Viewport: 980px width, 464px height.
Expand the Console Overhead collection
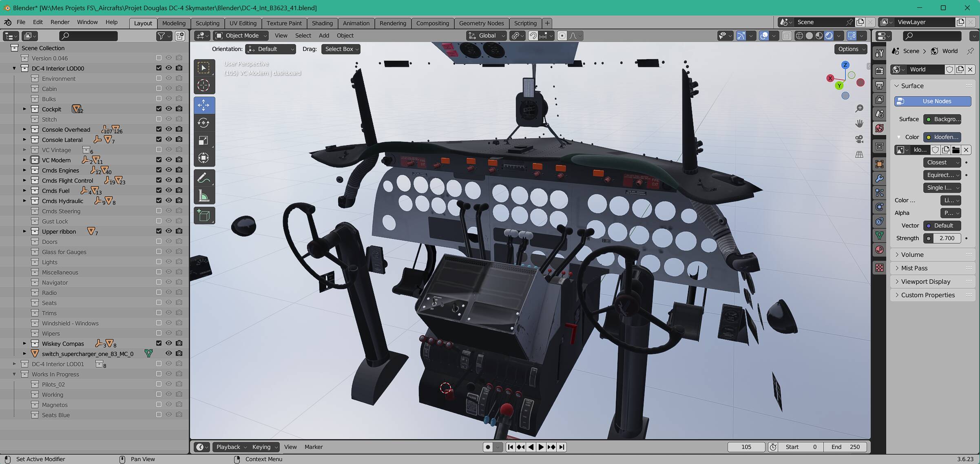pos(24,130)
